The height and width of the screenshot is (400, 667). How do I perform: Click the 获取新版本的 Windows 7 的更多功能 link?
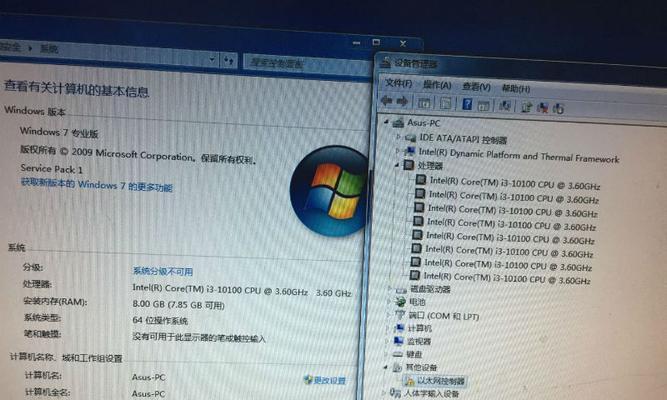tap(97, 185)
